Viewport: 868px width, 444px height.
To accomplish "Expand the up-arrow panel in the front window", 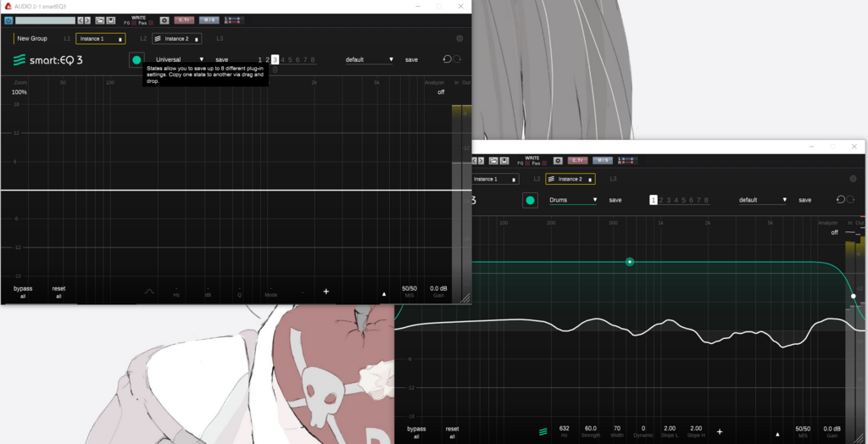I will click(x=384, y=294).
